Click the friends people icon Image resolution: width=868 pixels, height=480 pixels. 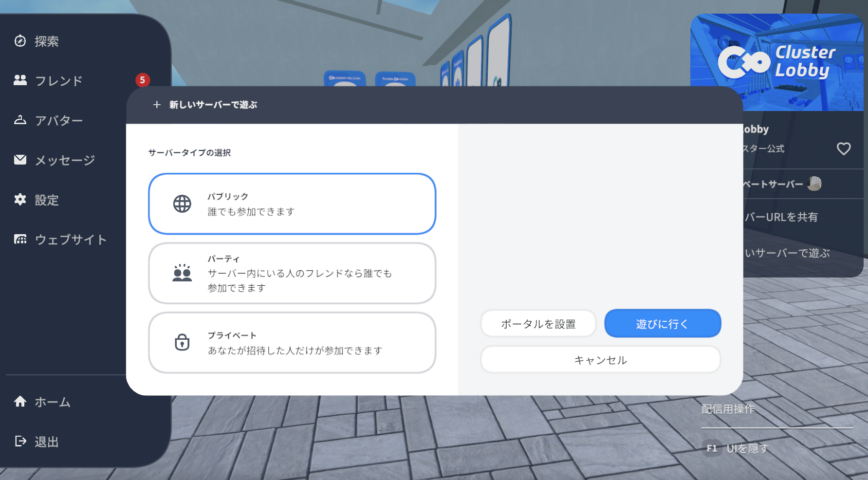coord(20,80)
